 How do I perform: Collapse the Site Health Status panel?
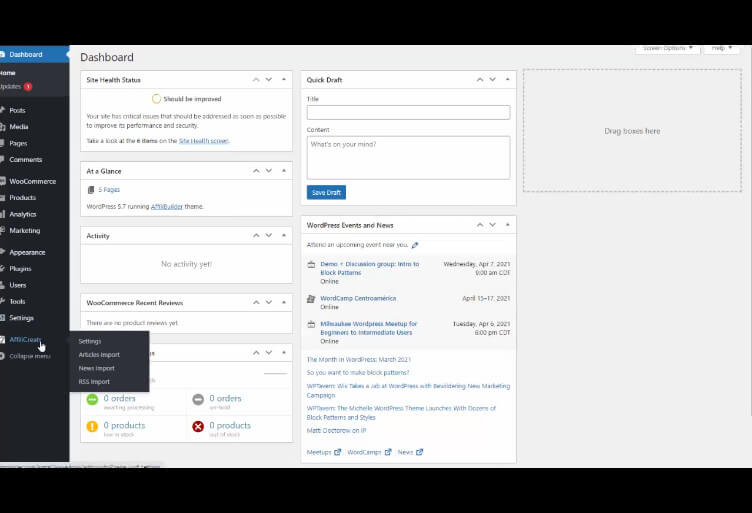click(x=284, y=80)
